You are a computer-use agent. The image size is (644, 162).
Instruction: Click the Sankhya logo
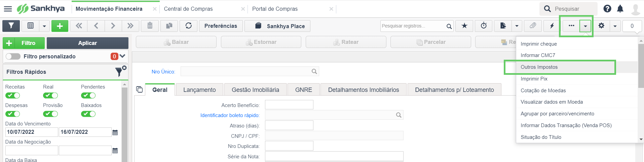41,9
